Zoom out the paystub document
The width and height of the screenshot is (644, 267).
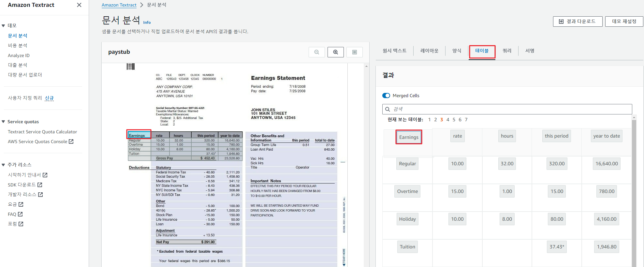click(x=317, y=52)
